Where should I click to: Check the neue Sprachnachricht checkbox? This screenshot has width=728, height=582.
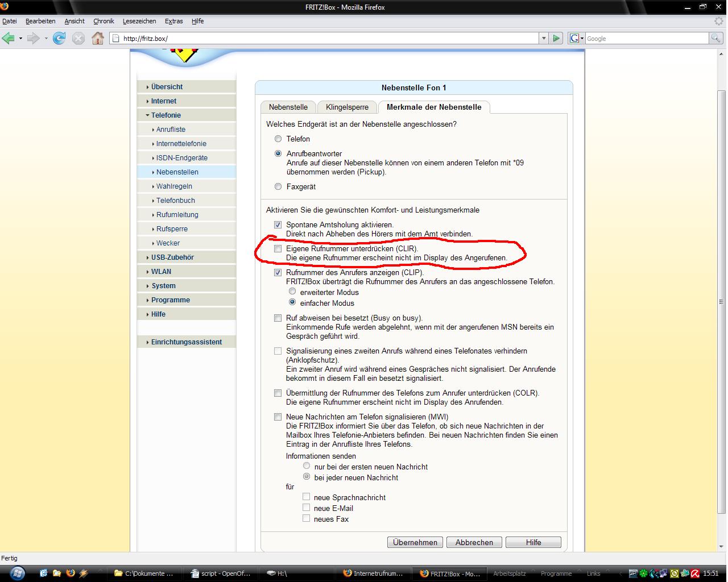[306, 497]
